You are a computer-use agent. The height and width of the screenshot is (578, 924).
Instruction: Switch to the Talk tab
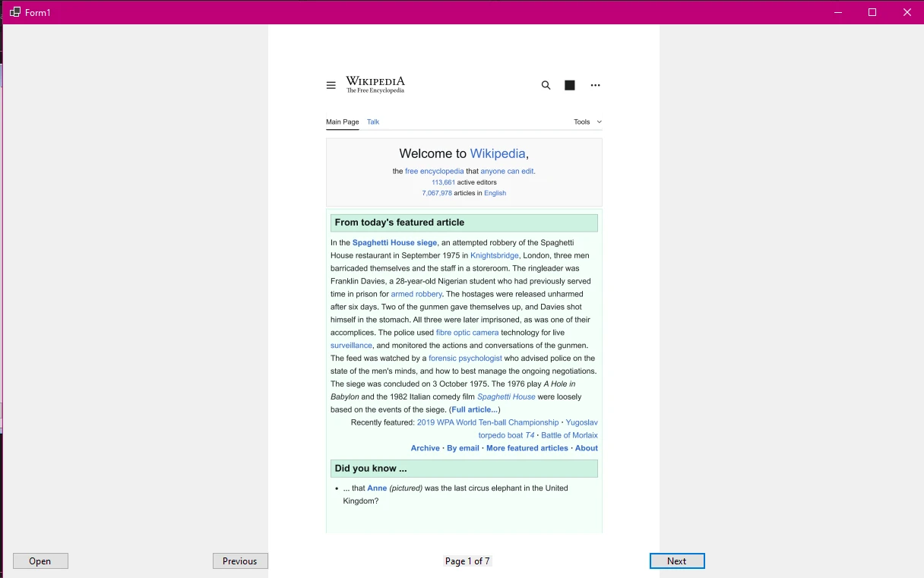pyautogui.click(x=373, y=122)
